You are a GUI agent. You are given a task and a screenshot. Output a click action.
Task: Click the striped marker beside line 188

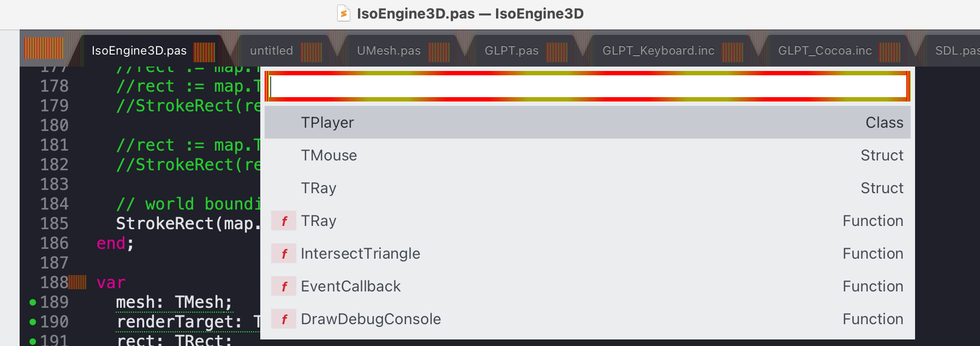click(76, 281)
